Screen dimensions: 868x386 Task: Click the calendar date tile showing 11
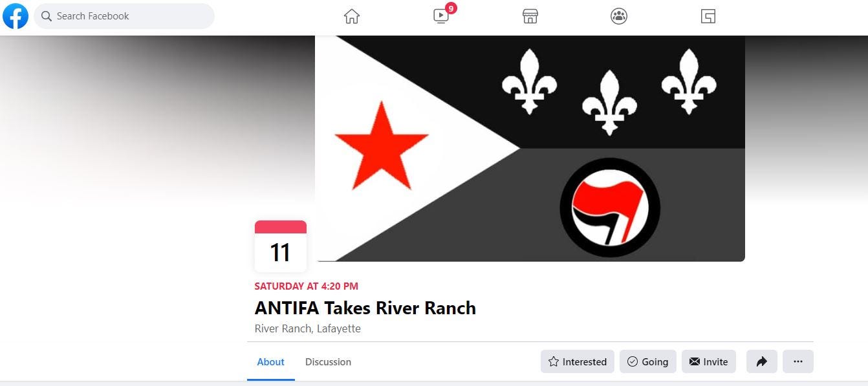(281, 246)
